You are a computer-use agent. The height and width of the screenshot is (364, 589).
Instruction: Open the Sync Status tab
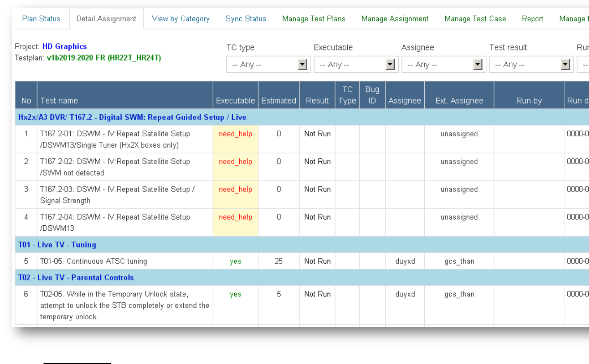tap(246, 19)
